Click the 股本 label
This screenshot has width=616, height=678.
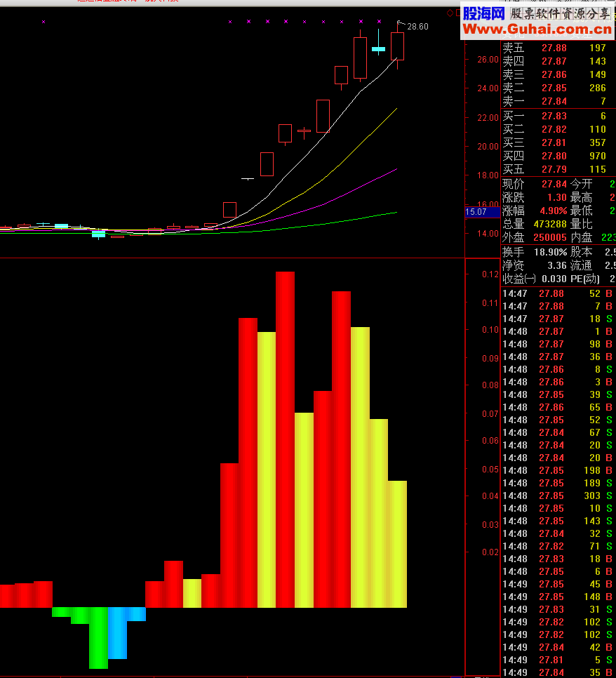click(582, 252)
